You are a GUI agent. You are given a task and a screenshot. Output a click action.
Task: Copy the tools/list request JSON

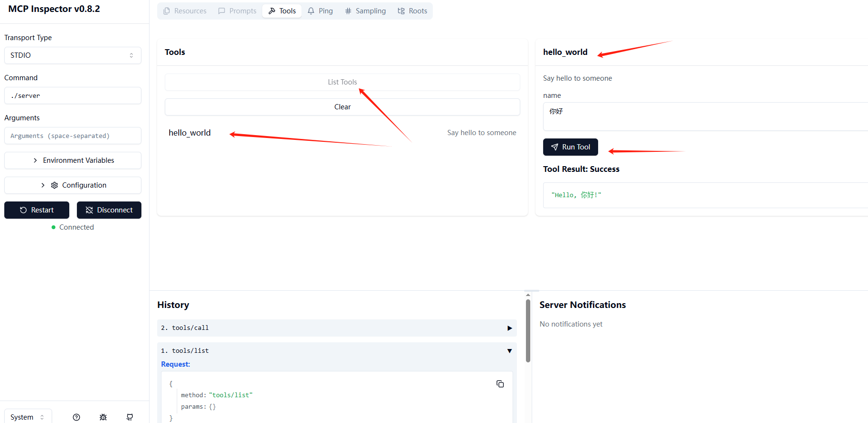[x=500, y=384]
